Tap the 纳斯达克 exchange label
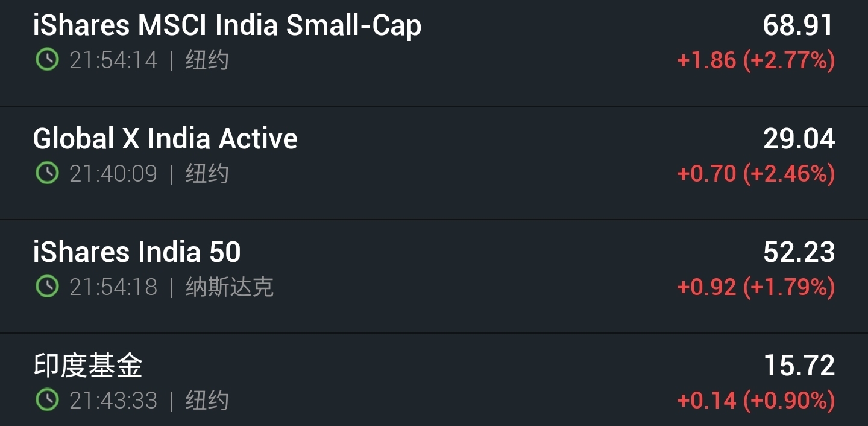Viewport: 868px width, 426px height. coord(230,287)
